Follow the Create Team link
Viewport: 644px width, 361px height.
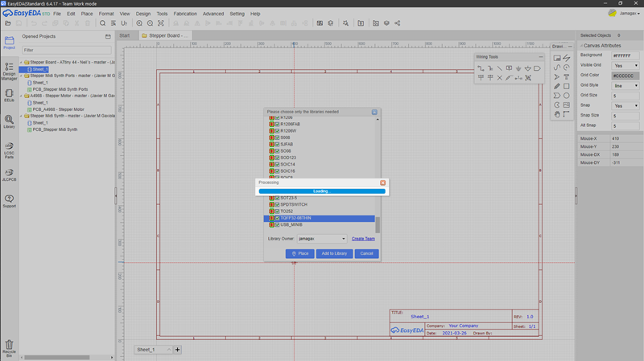pos(363,239)
